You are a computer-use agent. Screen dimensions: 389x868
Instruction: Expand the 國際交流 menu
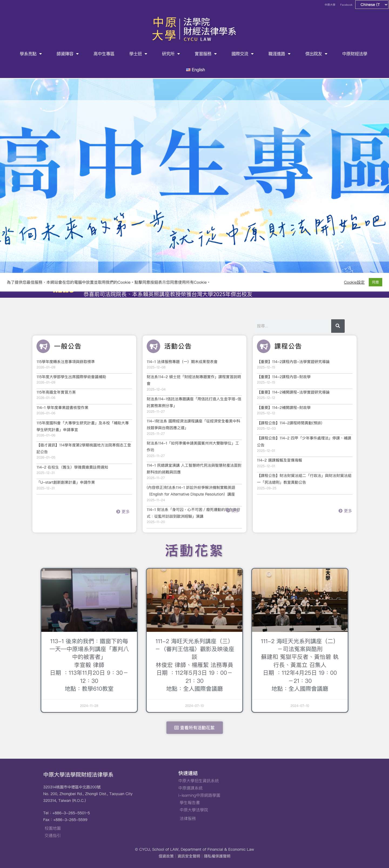[242, 54]
